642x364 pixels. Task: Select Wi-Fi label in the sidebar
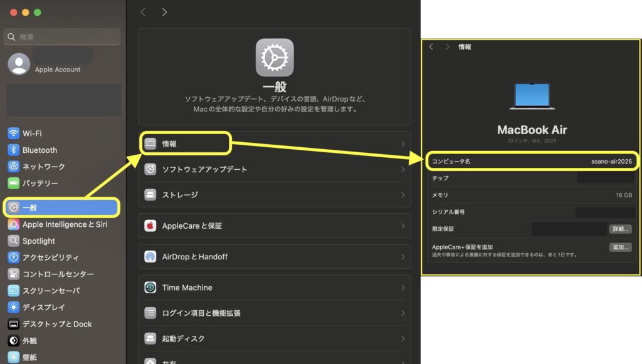point(32,133)
